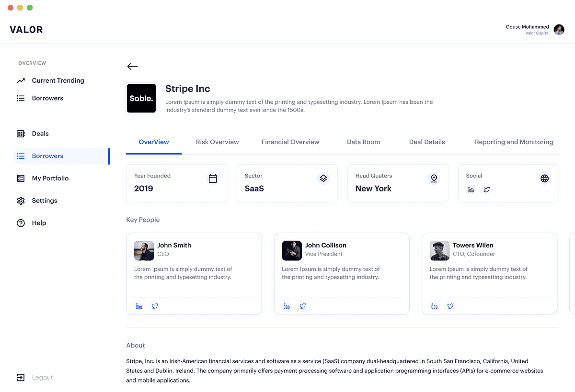Image resolution: width=575 pixels, height=392 pixels.
Task: Click the back arrow above company name
Action: click(x=133, y=67)
